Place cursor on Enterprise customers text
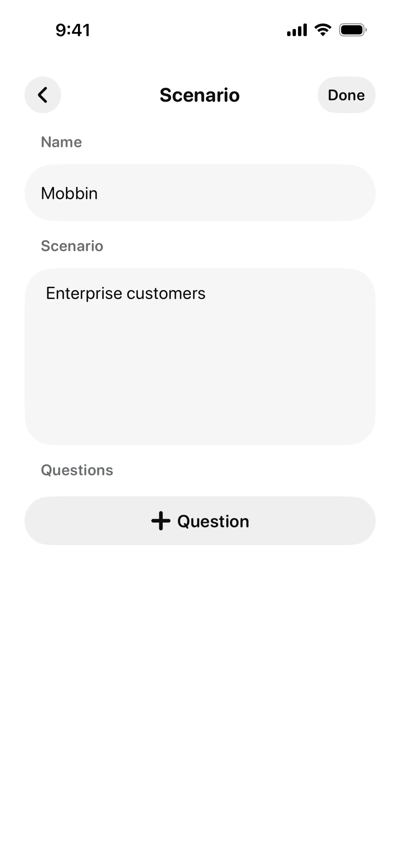This screenshot has width=400, height=868. coord(126,293)
